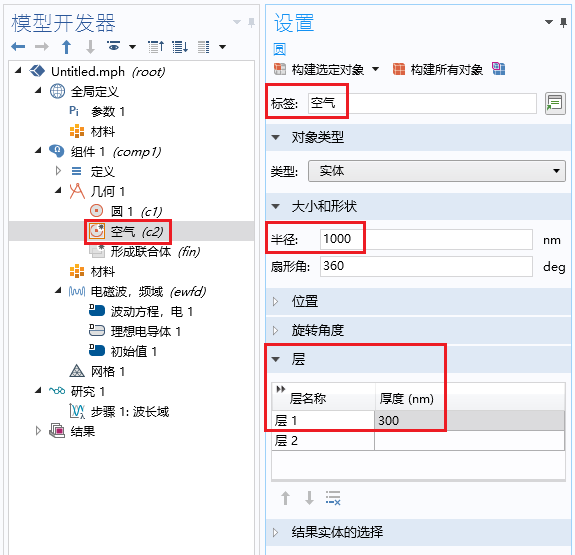Pin the 模型开发器 panel

[x=252, y=22]
